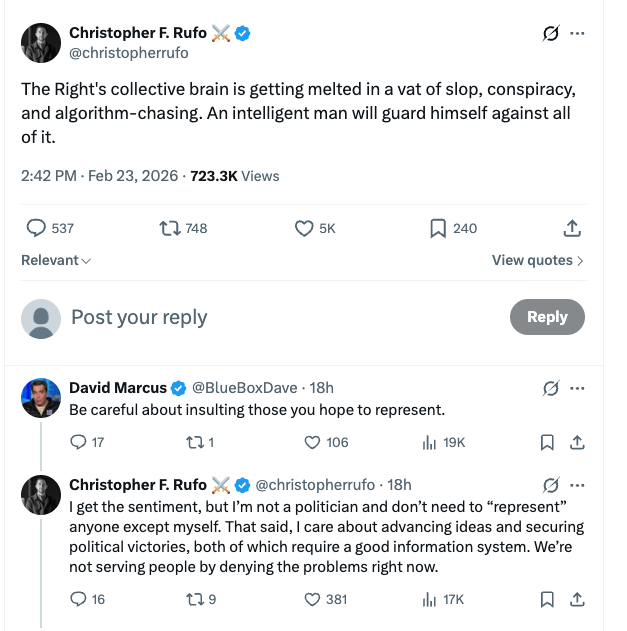Click the Grok icon on main post

coord(550,33)
